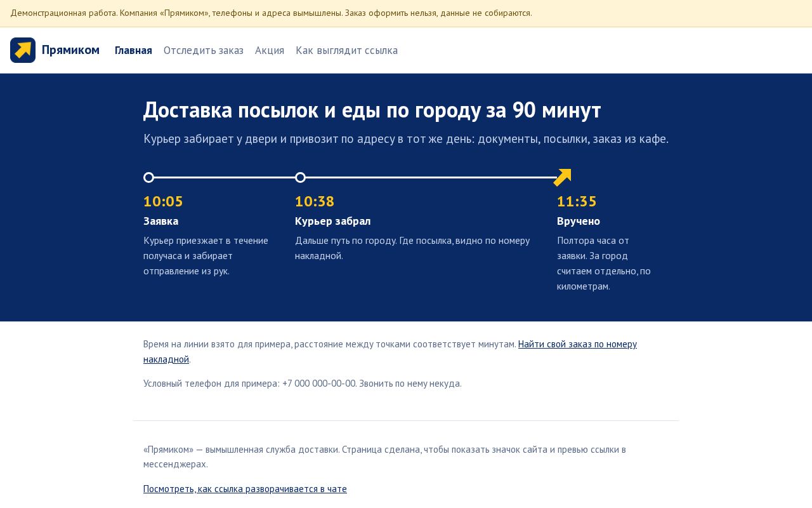Click the time 10:05
812x508 pixels.
pos(163,201)
